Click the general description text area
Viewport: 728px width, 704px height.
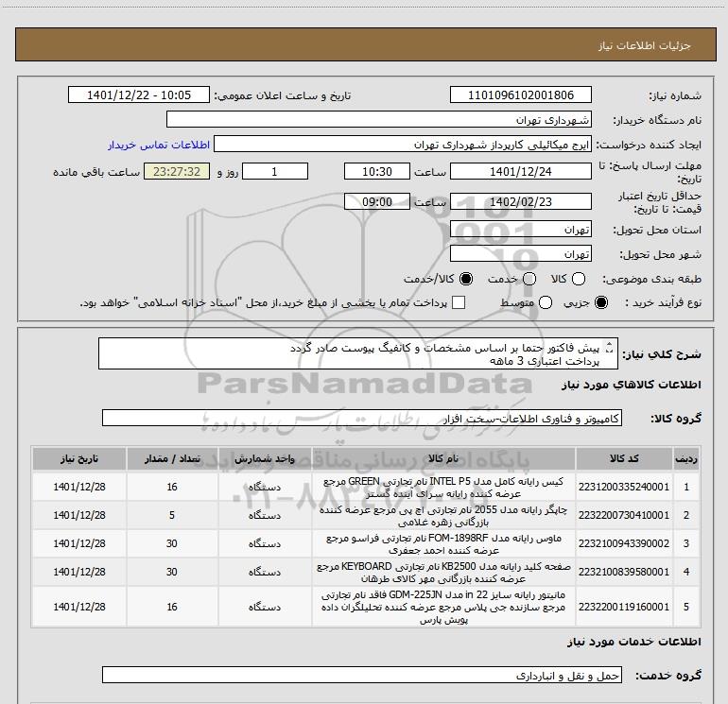[x=358, y=353]
